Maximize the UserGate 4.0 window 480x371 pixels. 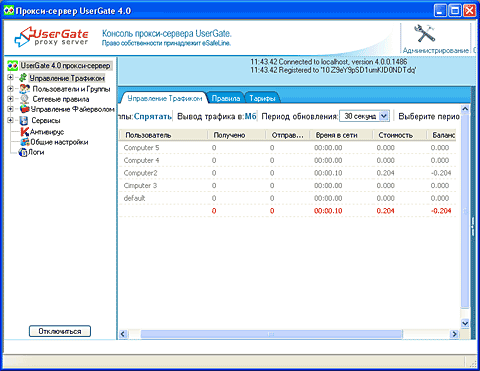pyautogui.click(x=455, y=10)
